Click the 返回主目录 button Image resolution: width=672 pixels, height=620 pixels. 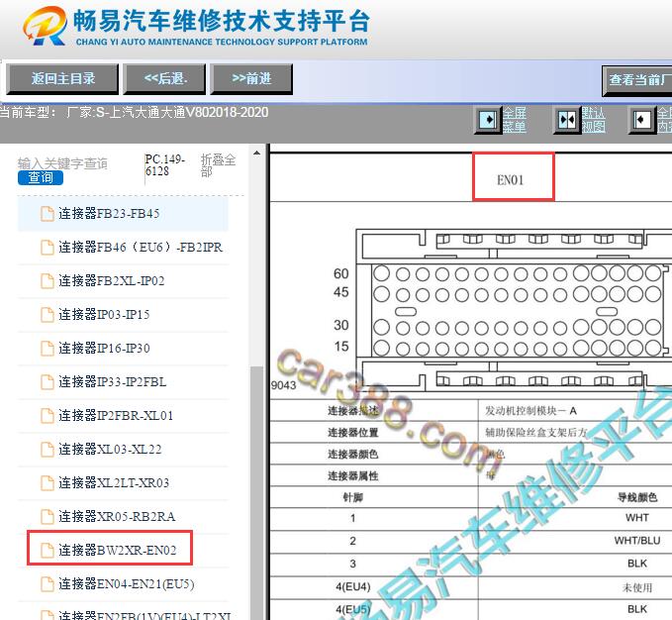click(x=62, y=79)
